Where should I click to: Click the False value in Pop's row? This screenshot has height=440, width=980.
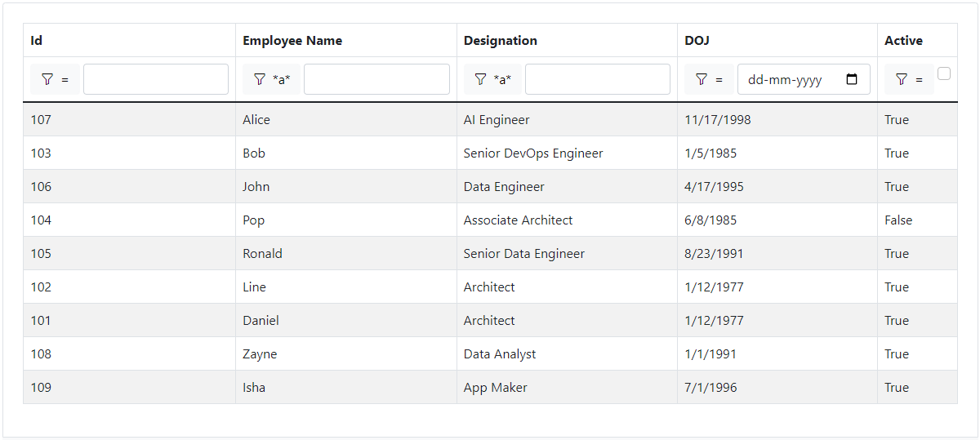tap(898, 220)
